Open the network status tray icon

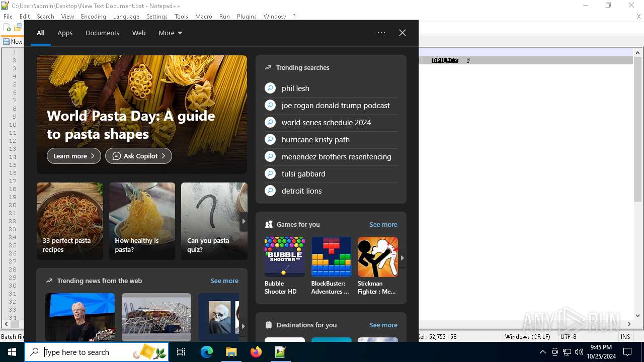click(x=567, y=352)
